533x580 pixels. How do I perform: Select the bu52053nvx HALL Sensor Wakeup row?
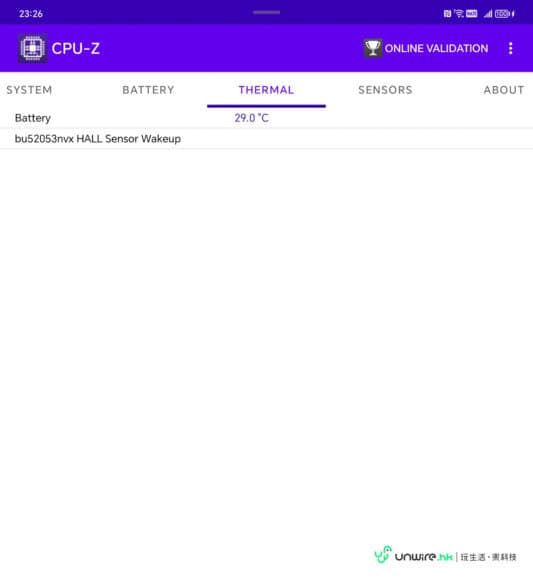tap(266, 139)
